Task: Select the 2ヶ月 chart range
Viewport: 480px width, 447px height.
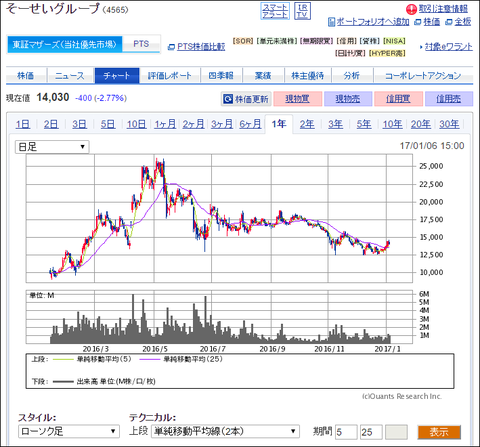Action: [x=193, y=124]
